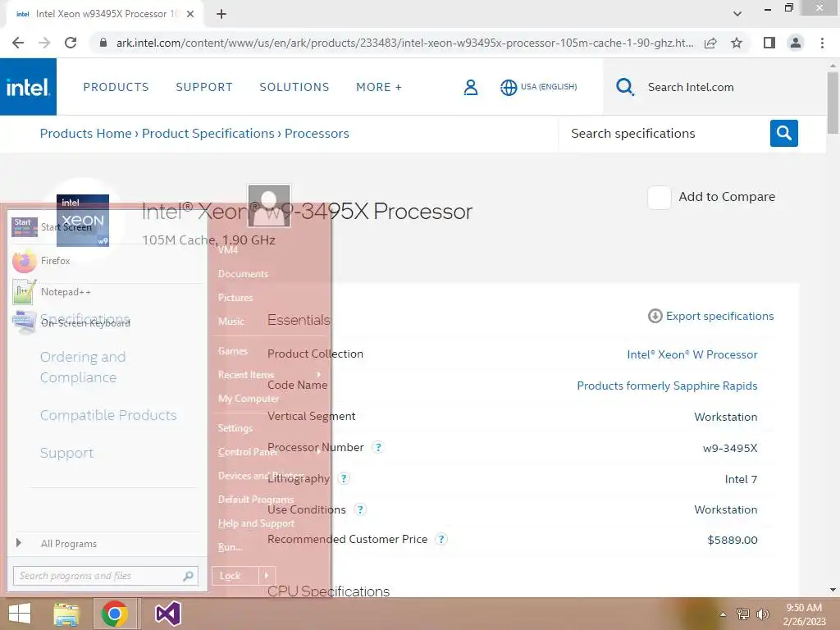The width and height of the screenshot is (840, 630).
Task: Click the Search Intel.com magnifier icon
Action: click(624, 87)
